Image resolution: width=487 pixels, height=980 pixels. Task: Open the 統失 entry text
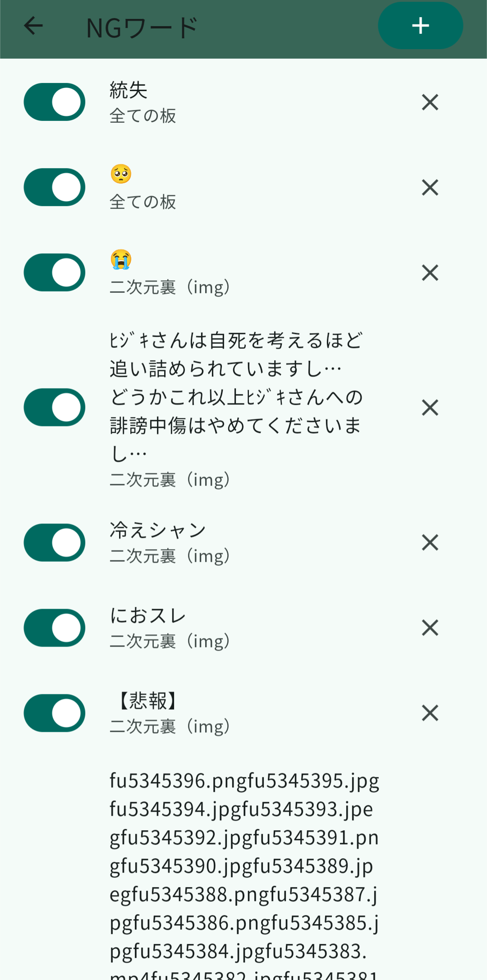click(x=129, y=90)
